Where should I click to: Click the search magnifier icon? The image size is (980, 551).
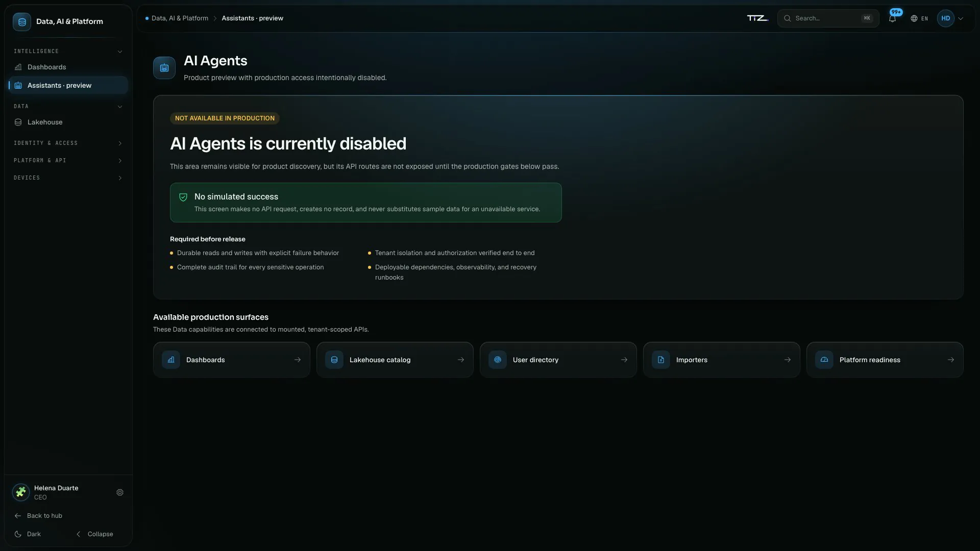788,18
